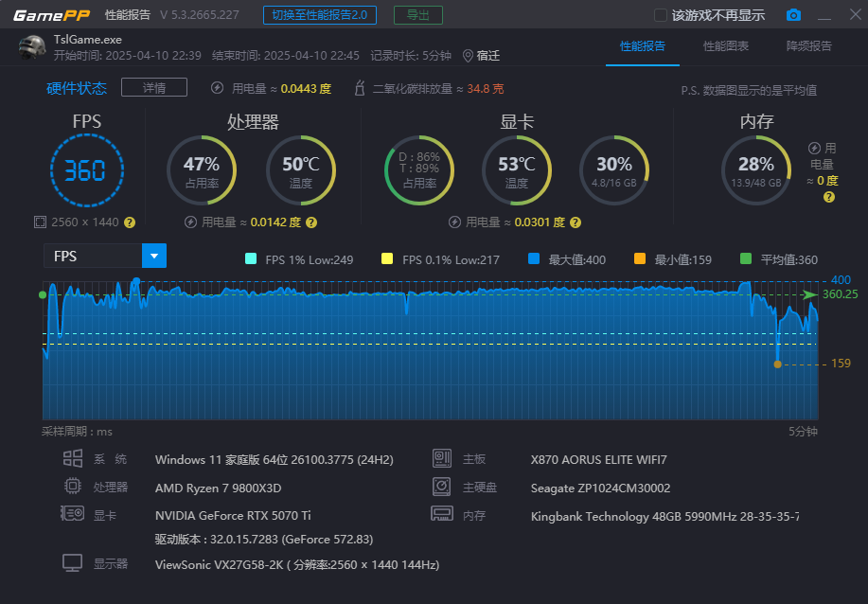This screenshot has height=604, width=868.
Task: Click the GPU D:86% T:89% usage gauge
Action: tap(419, 170)
